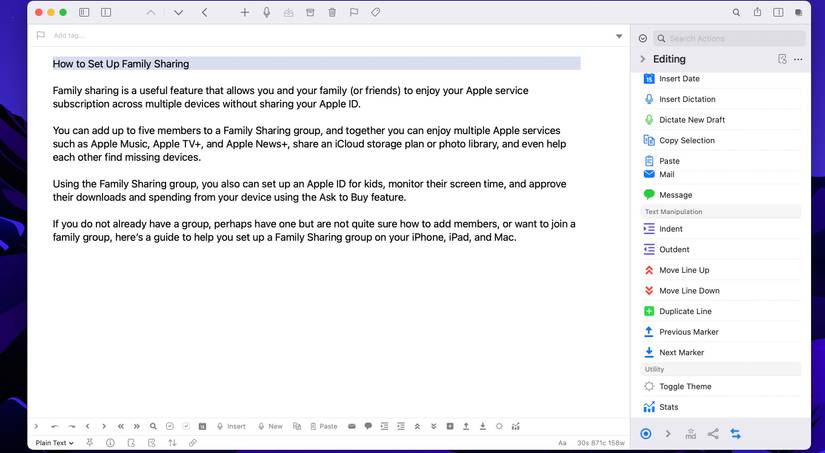The image size is (825, 453).
Task: Start dictation with top microphone icon
Action: 267,13
